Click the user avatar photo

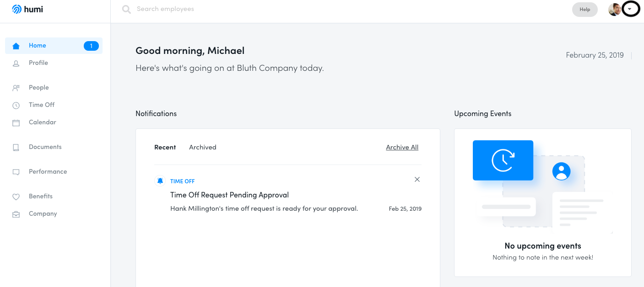[615, 9]
